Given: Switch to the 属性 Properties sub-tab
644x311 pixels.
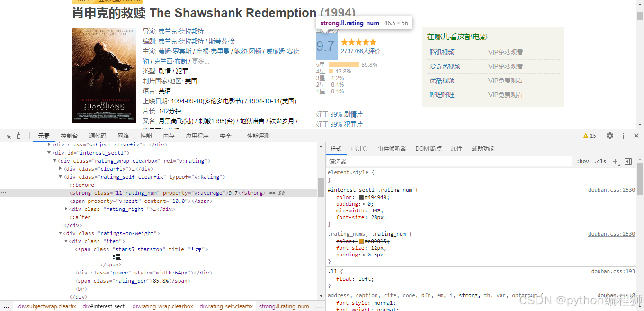Looking at the screenshot, I should 456,149.
